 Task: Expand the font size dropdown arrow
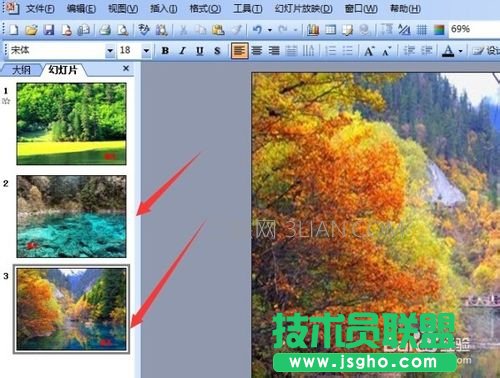[x=146, y=51]
